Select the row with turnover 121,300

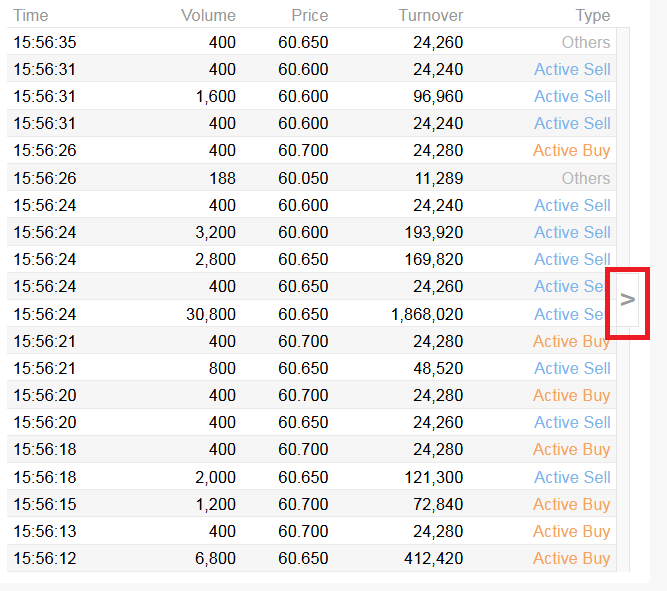point(311,477)
